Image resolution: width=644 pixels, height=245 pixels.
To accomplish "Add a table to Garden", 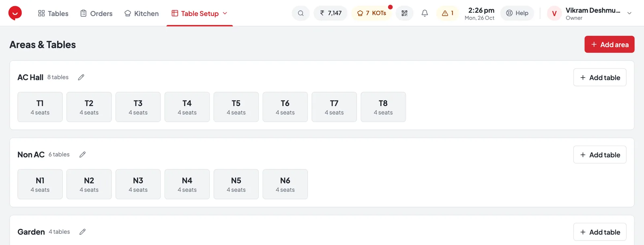I will pos(600,232).
